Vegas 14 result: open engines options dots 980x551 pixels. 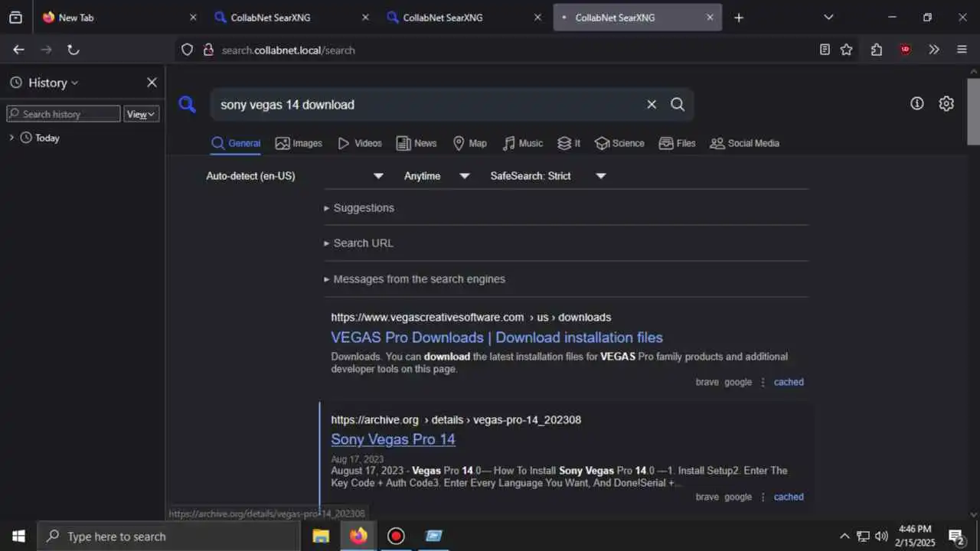point(763,497)
